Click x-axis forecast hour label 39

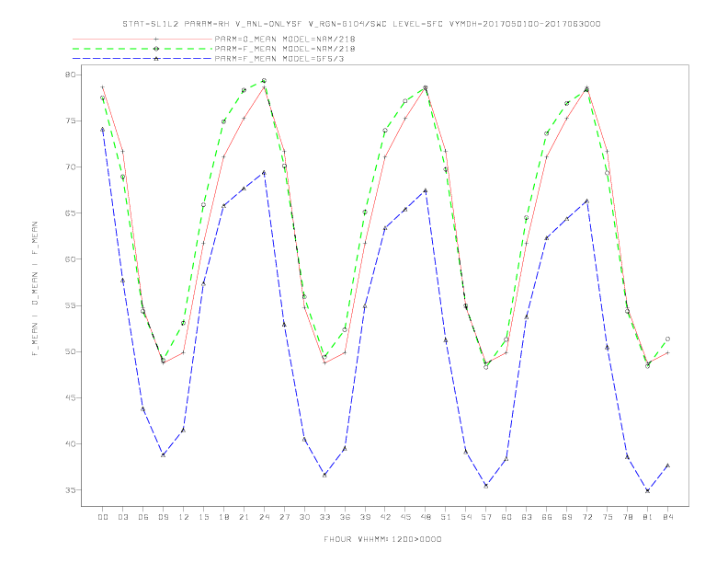click(x=365, y=517)
